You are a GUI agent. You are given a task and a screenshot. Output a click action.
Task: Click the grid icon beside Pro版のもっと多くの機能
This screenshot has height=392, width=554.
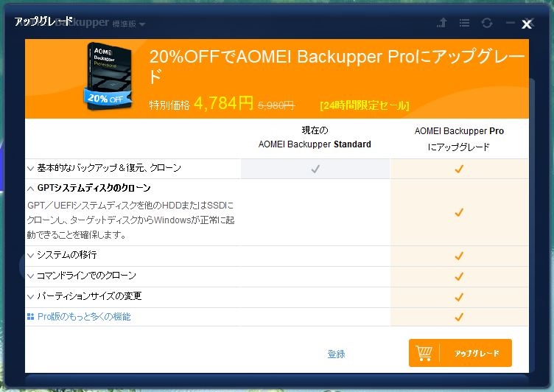tap(31, 316)
